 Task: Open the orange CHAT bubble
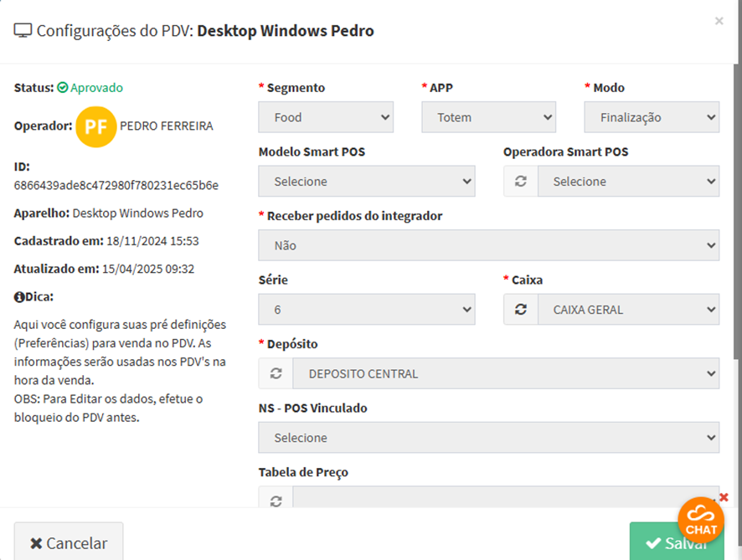click(700, 520)
